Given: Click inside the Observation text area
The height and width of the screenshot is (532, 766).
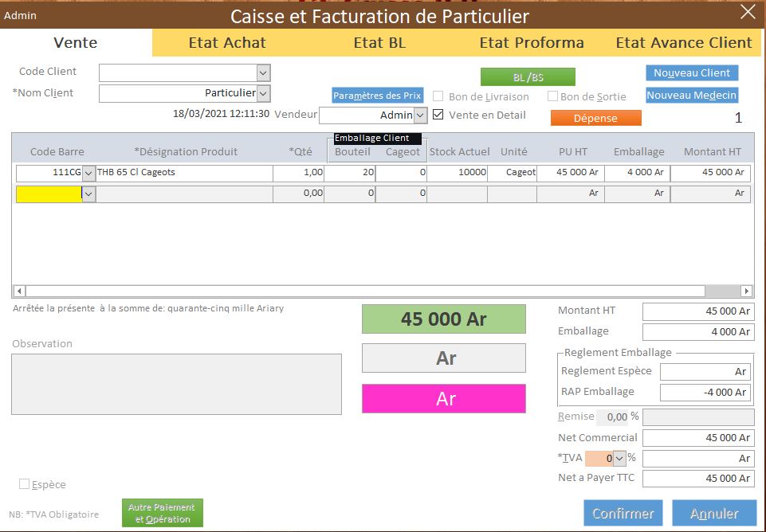Looking at the screenshot, I should click(176, 385).
